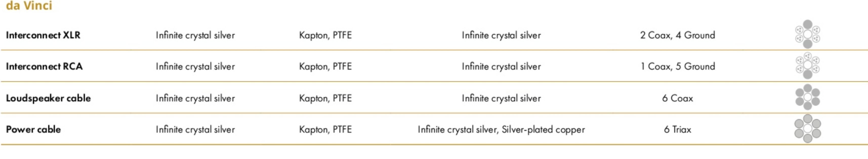This screenshot has height=159, width=868.
Task: Click "Kapton, PTFE" in the Power cable row
Action: click(325, 130)
